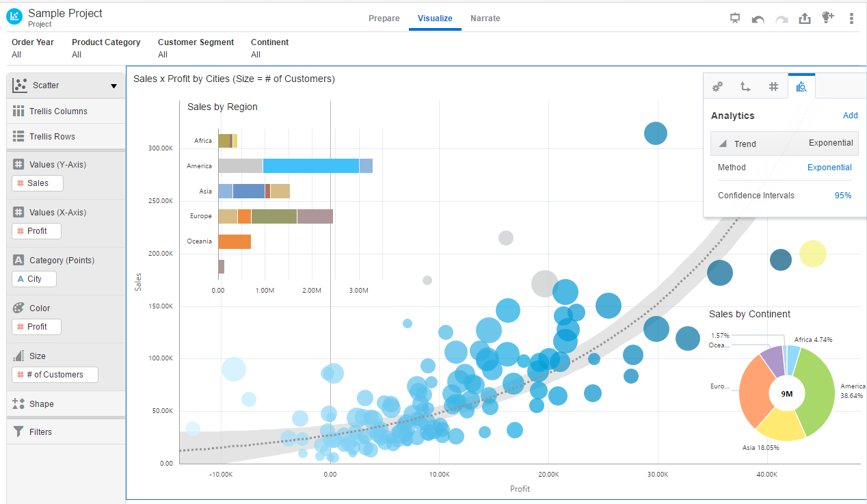Change the 95% confidence interval value

[843, 196]
